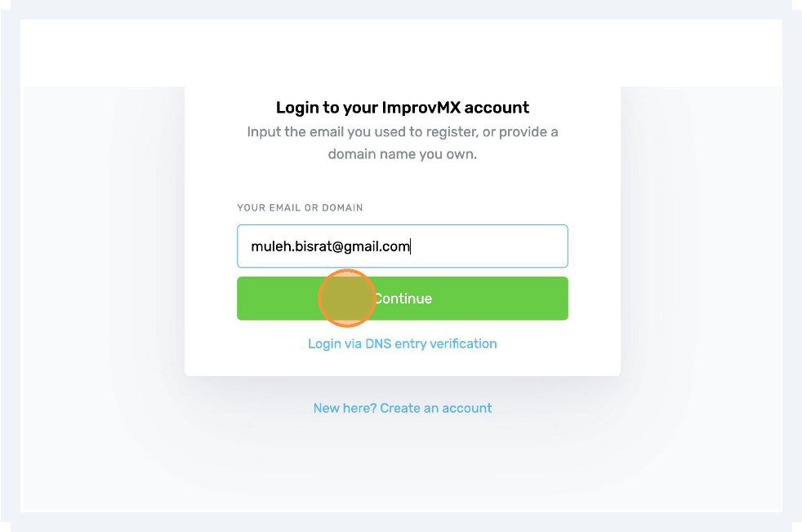
Task: Click the orange highlight circle on Continue
Action: tap(347, 299)
